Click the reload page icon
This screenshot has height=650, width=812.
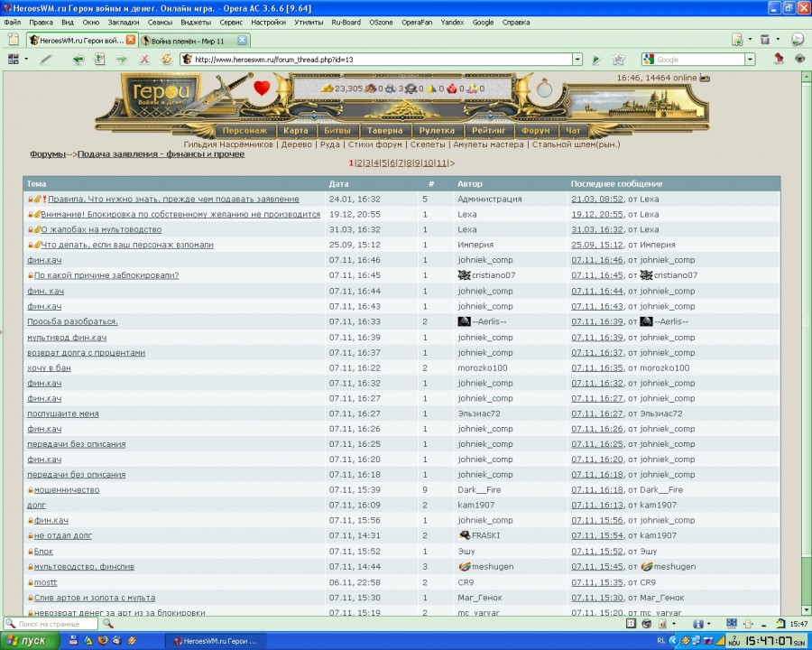pos(166,60)
